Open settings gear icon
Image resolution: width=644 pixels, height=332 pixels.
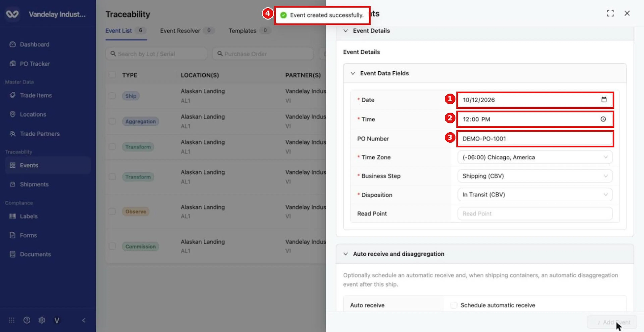click(x=42, y=320)
